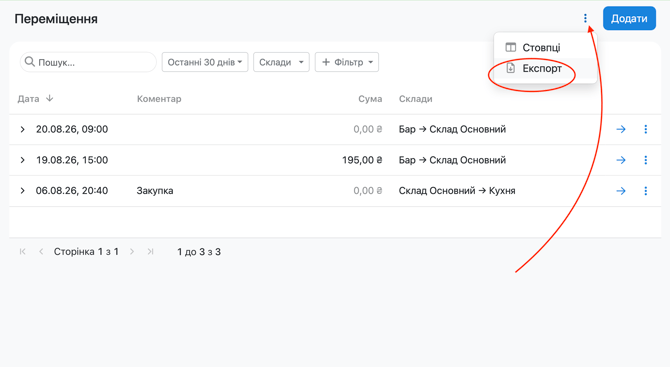
Task: Expand the 06.08.26, 20:40 row
Action: (23, 191)
